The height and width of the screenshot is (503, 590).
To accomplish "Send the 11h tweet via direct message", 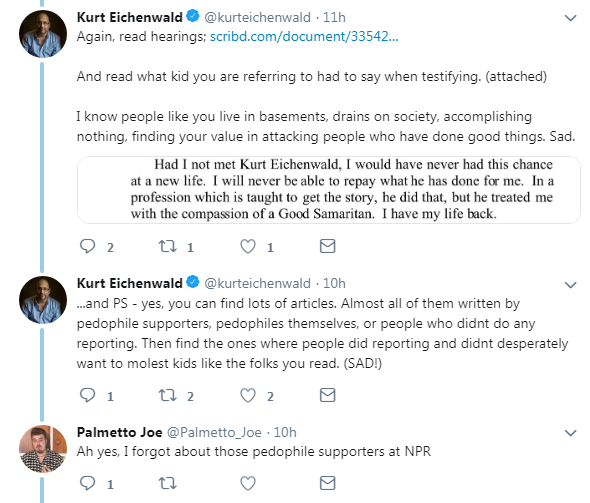I will 327,246.
